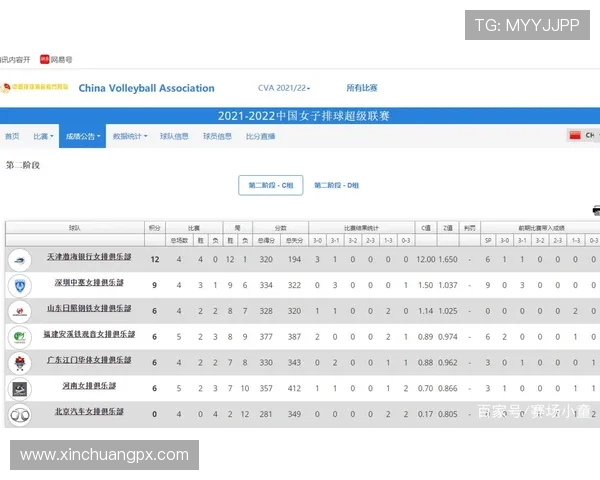Click the 总得分 sub-header
The width and height of the screenshot is (600, 480).
pos(266,240)
